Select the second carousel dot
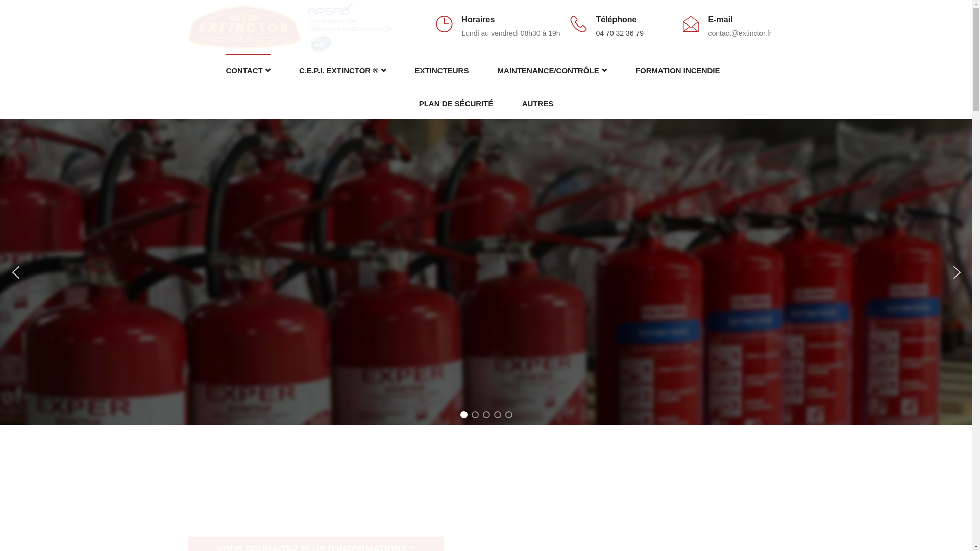This screenshot has width=980, height=551. pos(475,415)
